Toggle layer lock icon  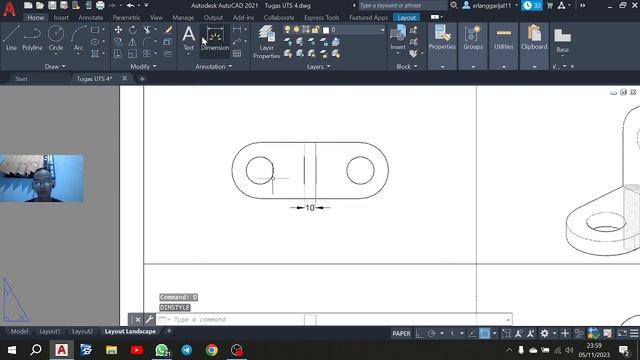point(315,30)
